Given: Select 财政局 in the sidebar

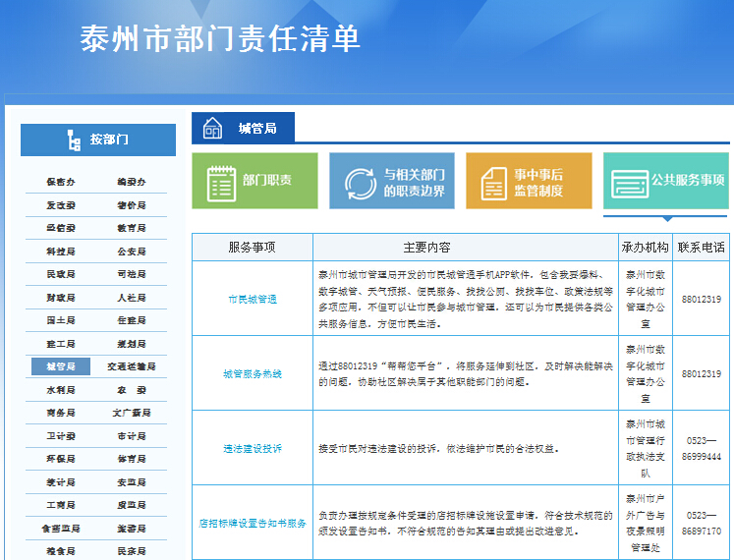Looking at the screenshot, I should click(x=60, y=298).
